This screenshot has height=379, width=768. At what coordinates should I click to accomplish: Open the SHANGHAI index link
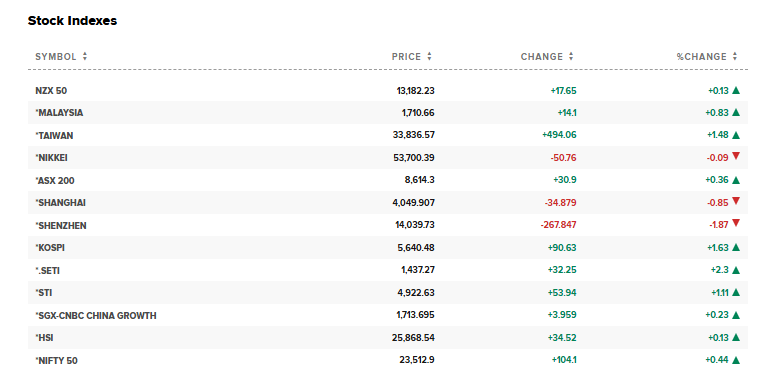pos(61,203)
